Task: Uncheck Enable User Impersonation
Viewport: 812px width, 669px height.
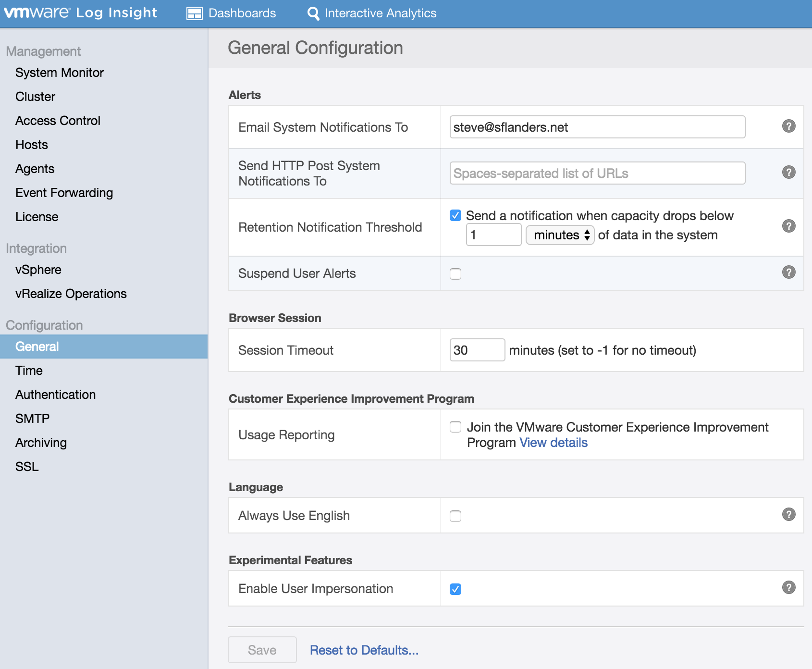Action: [455, 589]
